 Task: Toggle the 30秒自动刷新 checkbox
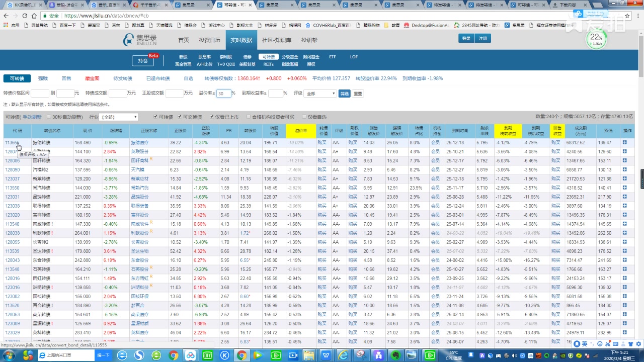[49, 117]
